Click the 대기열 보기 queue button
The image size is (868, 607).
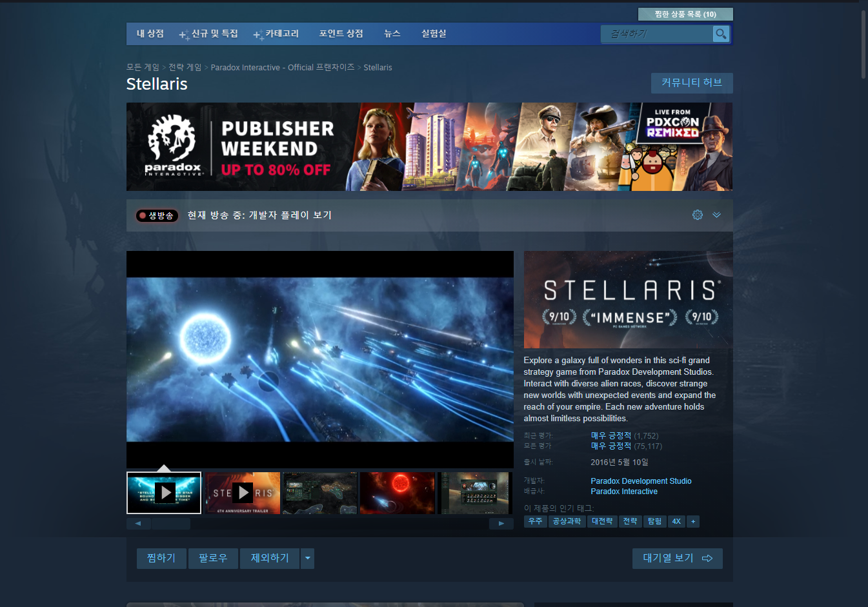coord(678,558)
